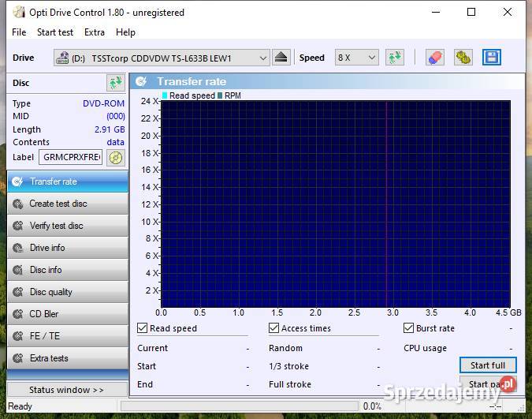532x419 pixels.
Task: Open the Start test menu
Action: (x=55, y=32)
